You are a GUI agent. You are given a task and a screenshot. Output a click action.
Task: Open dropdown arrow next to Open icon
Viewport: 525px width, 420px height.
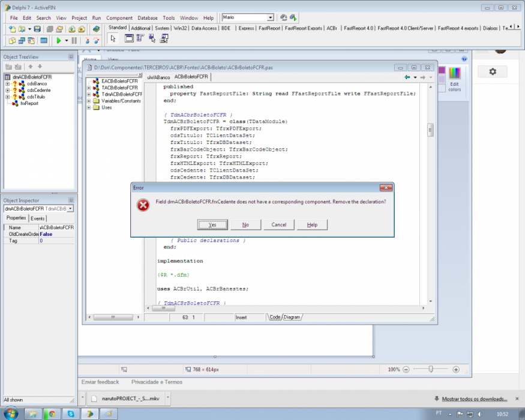(29, 29)
